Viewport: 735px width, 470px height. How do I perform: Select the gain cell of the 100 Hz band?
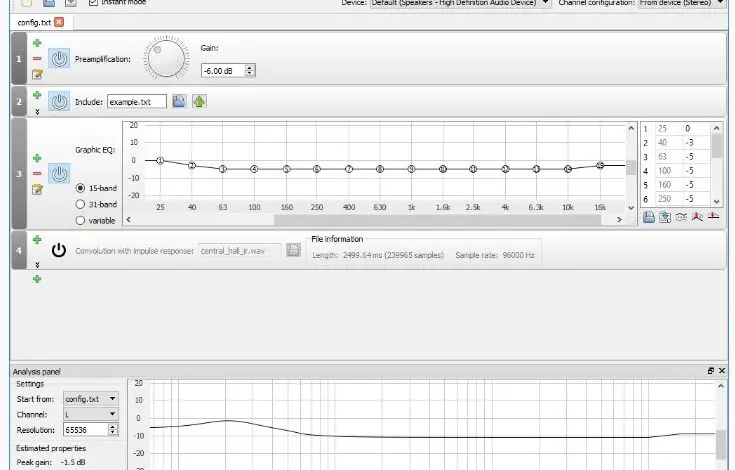[697, 171]
